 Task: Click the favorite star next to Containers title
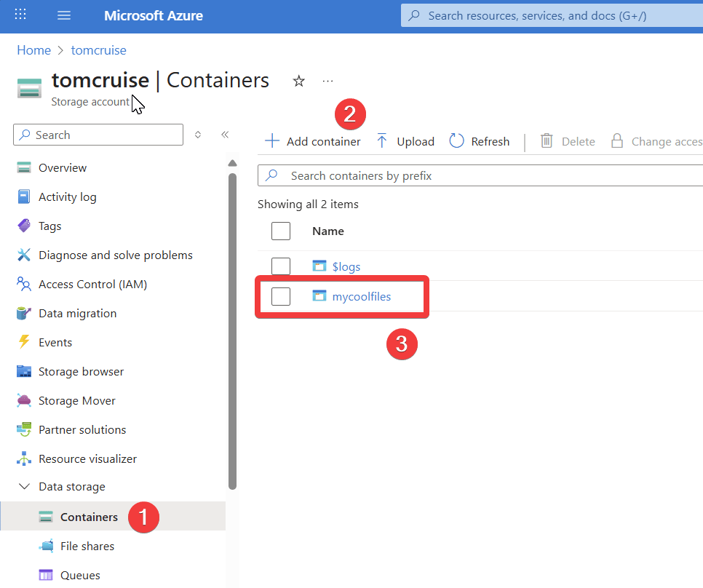(x=298, y=81)
